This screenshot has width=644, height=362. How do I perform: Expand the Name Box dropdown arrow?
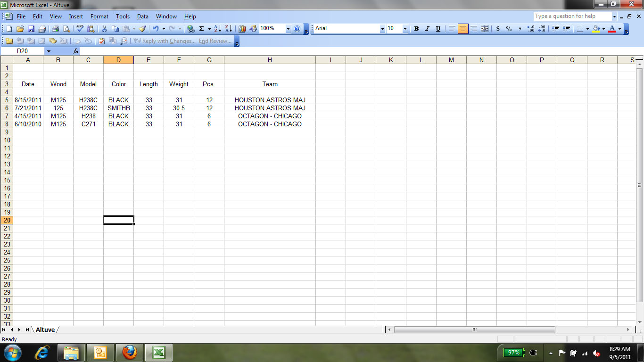pyautogui.click(x=49, y=51)
